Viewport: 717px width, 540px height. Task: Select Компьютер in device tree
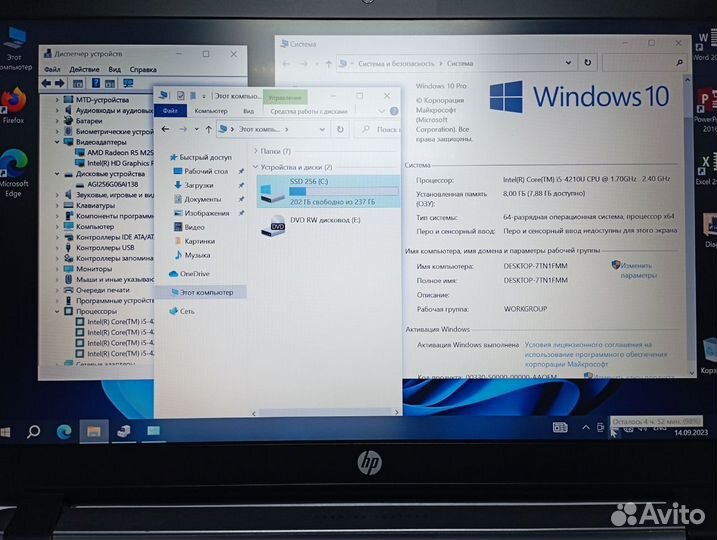90,227
